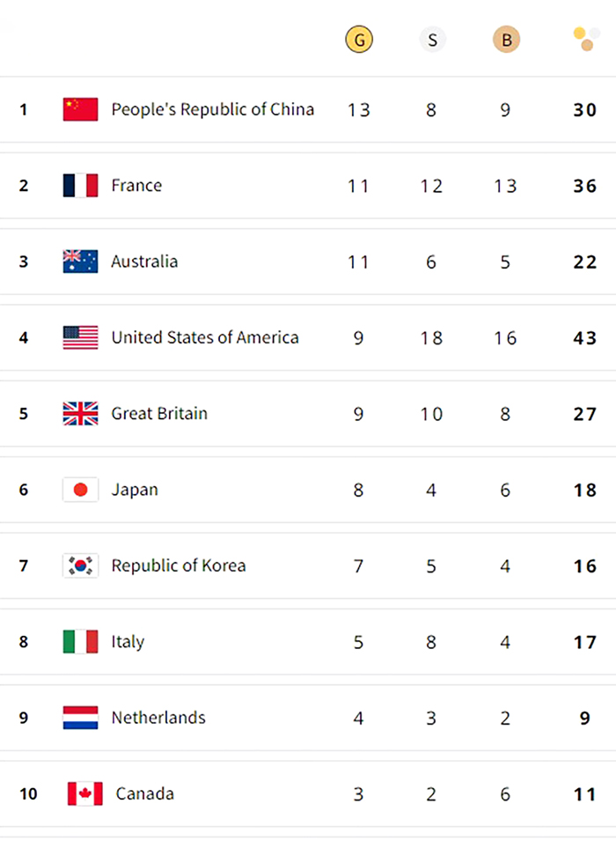Click France's total medal count 36
The height and width of the screenshot is (841, 616).
pos(585,186)
